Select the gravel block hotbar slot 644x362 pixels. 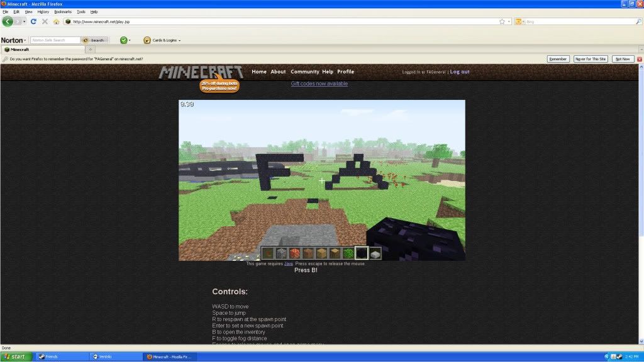click(281, 253)
